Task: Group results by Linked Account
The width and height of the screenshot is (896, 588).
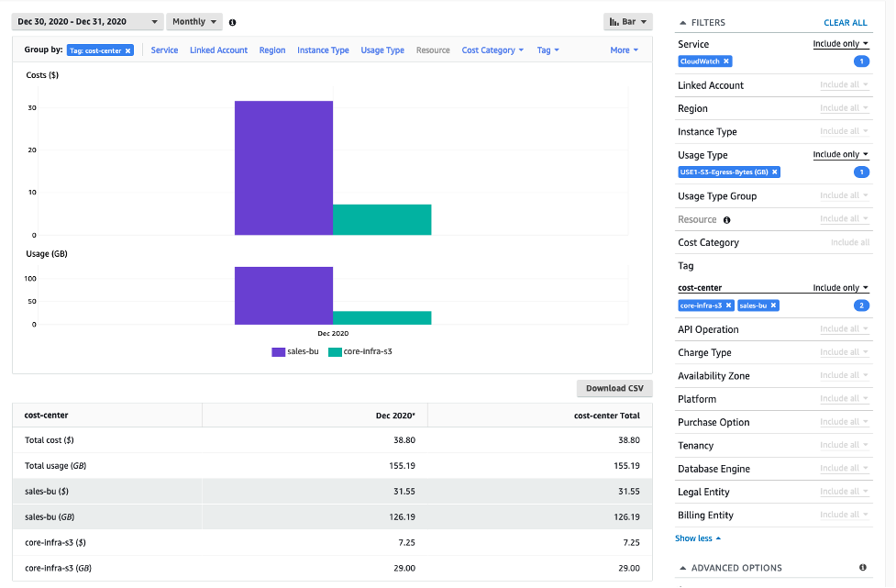Action: tap(218, 50)
